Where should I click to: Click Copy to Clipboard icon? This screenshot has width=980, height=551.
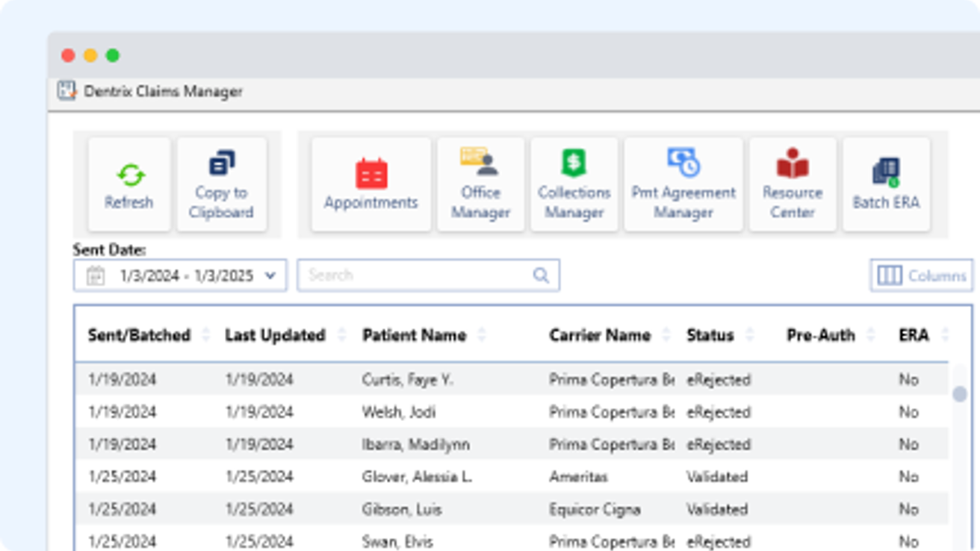tap(221, 164)
